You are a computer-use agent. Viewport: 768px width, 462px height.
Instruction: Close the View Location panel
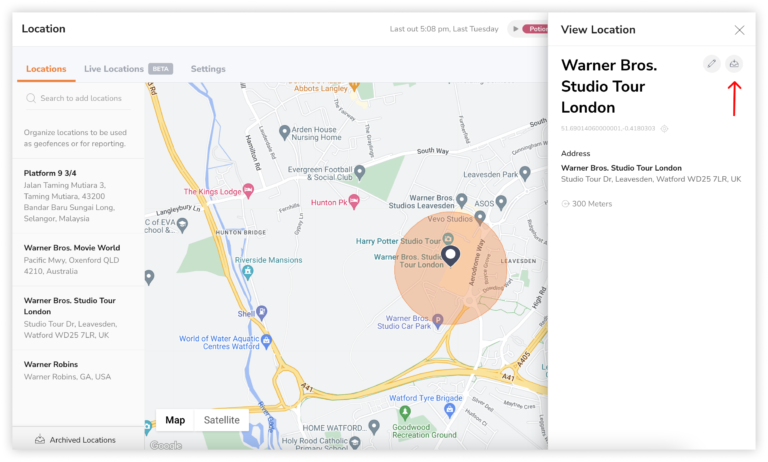(x=739, y=30)
